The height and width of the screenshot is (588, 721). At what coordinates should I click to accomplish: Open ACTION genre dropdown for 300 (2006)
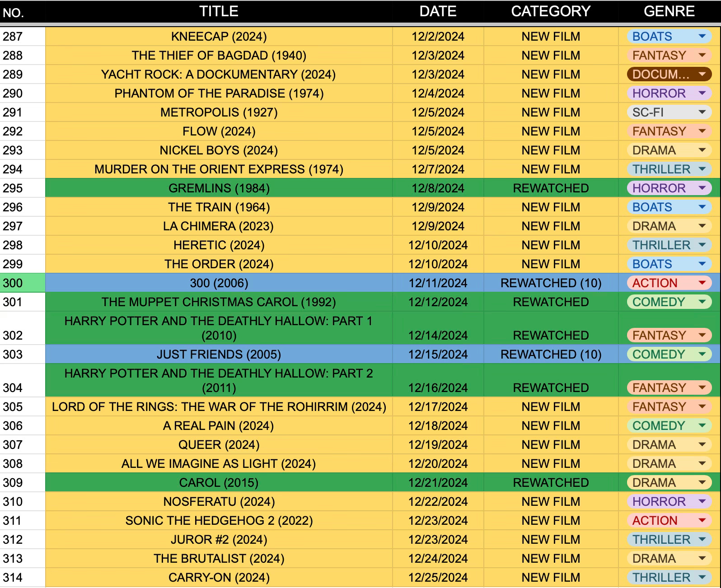click(x=669, y=283)
